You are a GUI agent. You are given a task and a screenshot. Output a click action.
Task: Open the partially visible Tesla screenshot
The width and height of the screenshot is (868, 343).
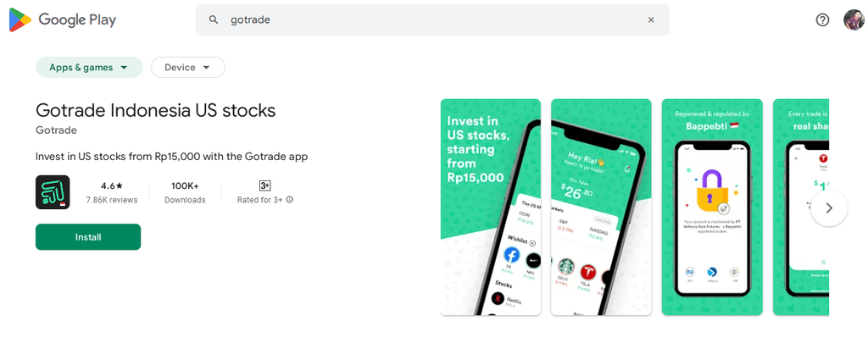(801, 207)
